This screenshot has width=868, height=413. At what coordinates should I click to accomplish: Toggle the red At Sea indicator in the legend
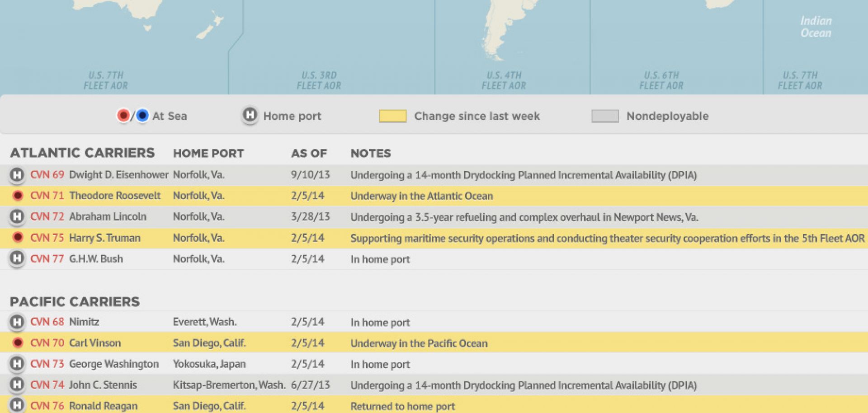click(x=124, y=116)
